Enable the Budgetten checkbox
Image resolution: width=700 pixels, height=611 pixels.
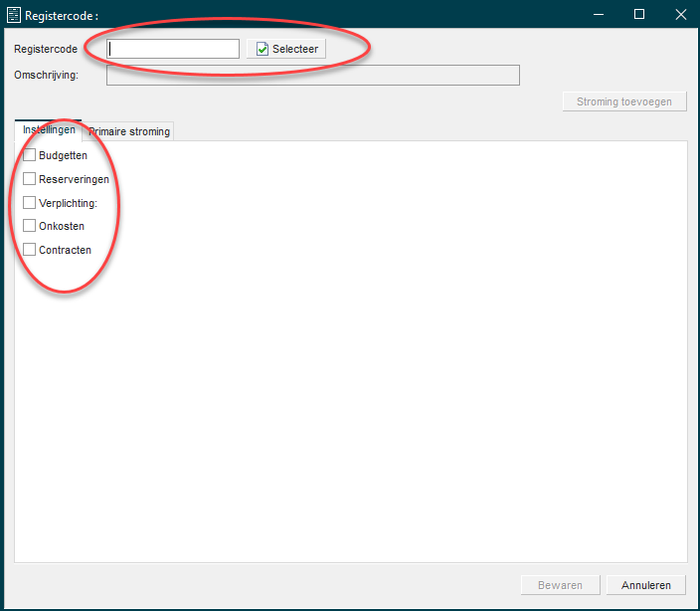(30, 155)
